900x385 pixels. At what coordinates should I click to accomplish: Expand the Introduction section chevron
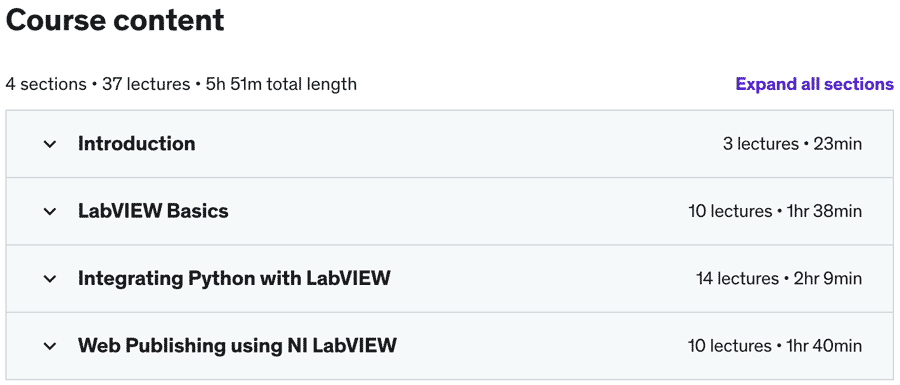(50, 144)
